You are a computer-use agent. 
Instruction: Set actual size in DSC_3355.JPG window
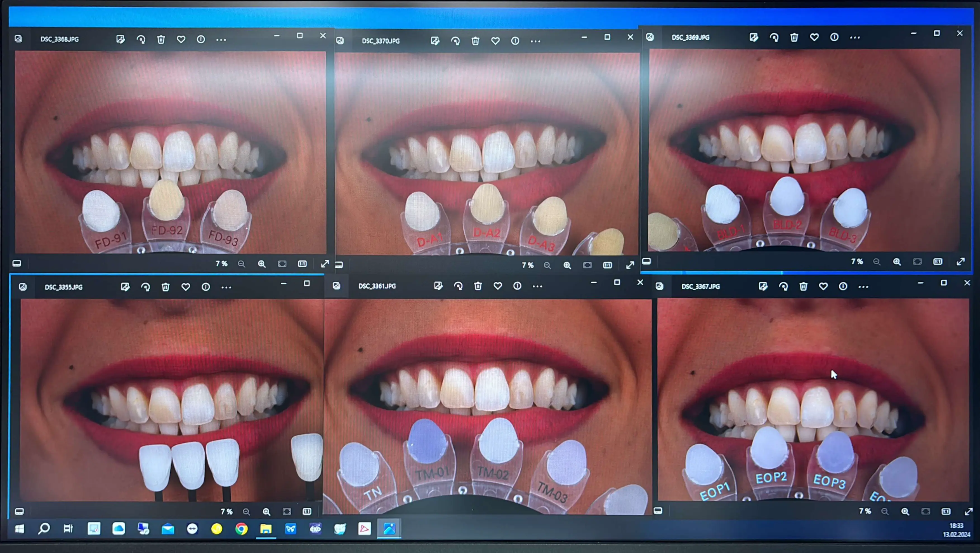pos(307,512)
